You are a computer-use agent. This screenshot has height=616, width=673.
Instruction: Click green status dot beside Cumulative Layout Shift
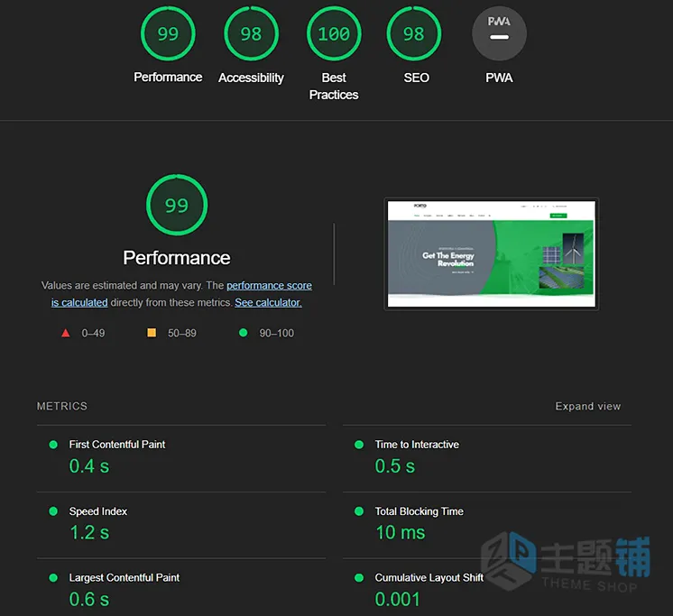point(359,578)
